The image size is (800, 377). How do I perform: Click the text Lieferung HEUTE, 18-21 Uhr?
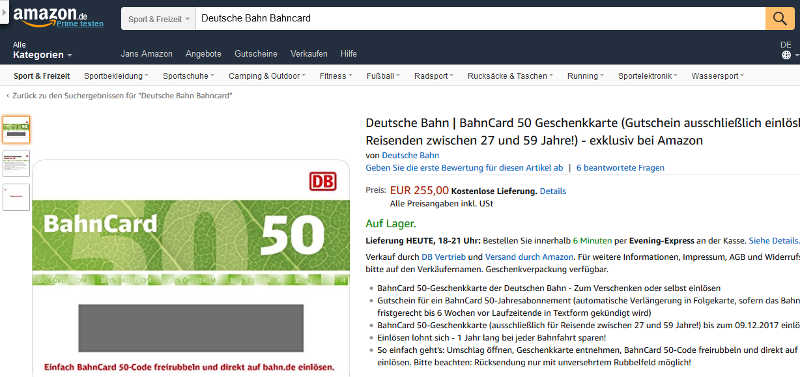pyautogui.click(x=423, y=240)
